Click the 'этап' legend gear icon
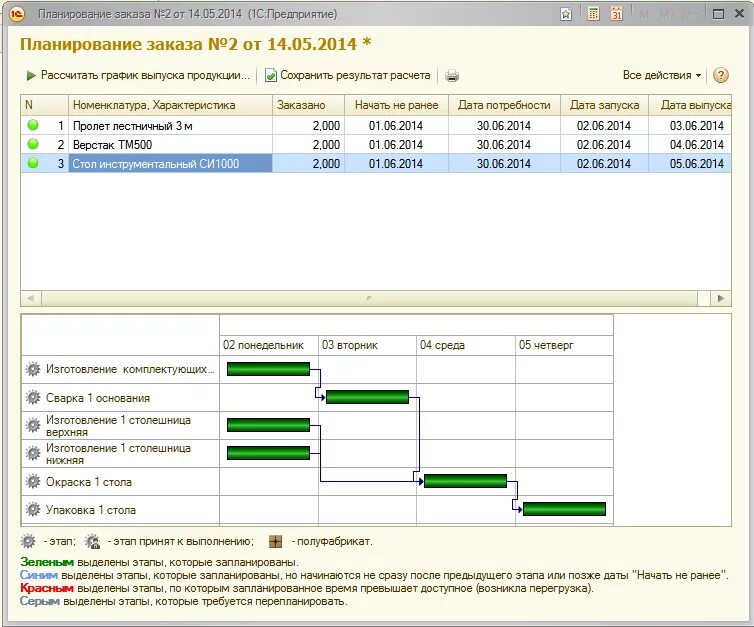The image size is (754, 627). click(x=28, y=541)
